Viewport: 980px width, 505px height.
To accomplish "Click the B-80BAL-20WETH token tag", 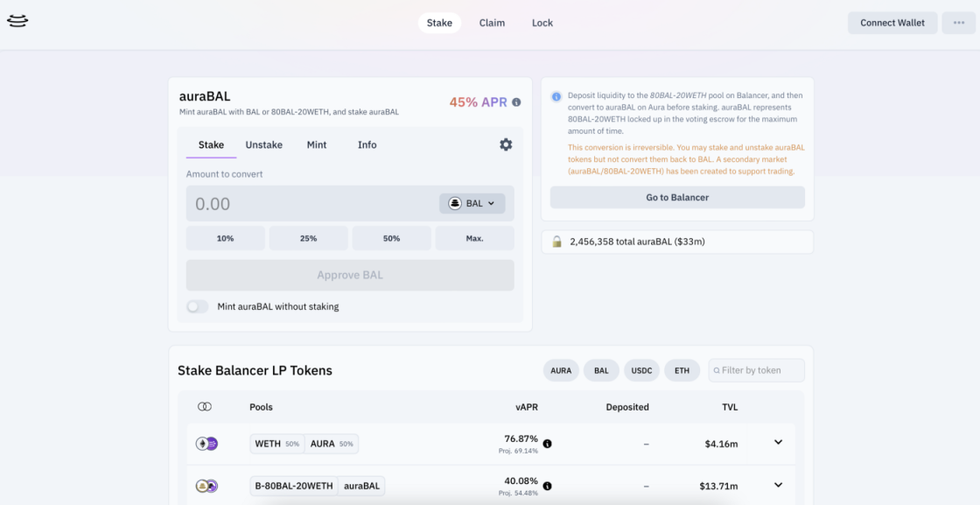I will 294,486.
